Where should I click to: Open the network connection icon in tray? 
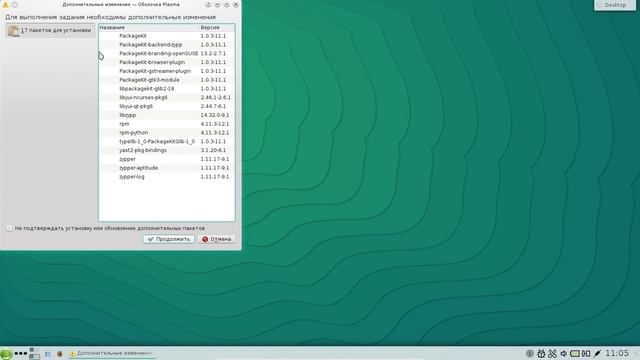point(586,353)
